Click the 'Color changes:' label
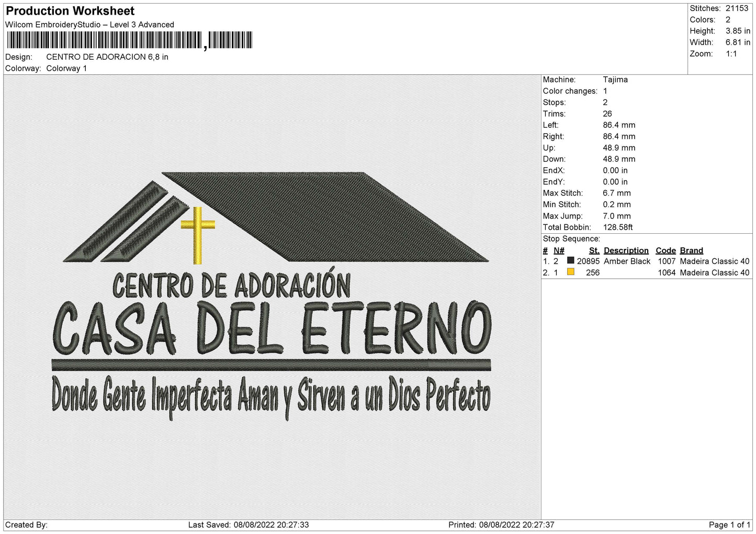 (570, 91)
